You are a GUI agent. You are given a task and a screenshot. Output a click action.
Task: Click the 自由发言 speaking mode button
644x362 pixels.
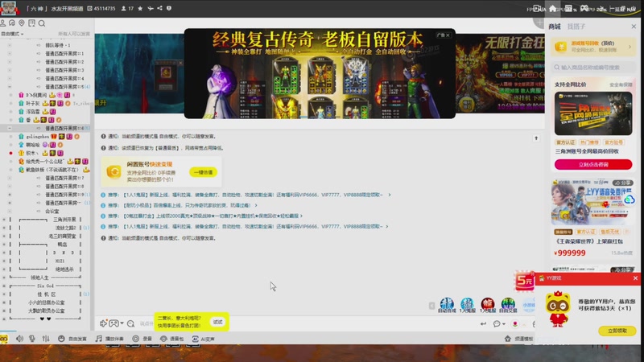pos(72,339)
